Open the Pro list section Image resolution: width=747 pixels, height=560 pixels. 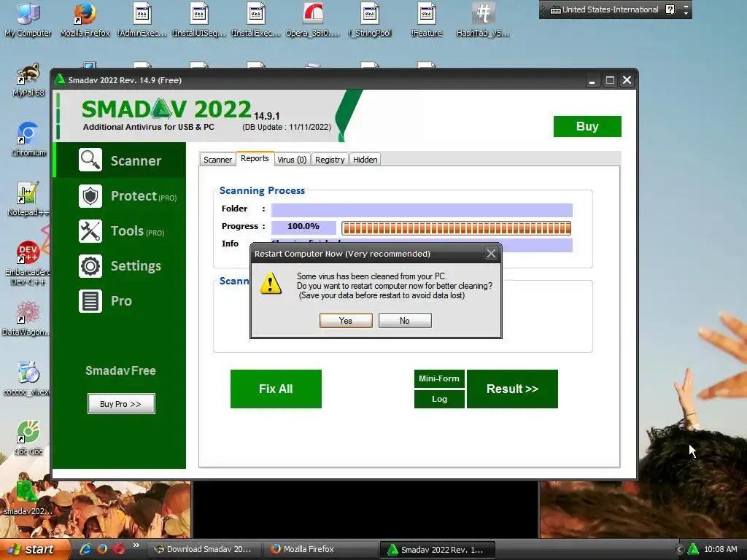pos(120,301)
